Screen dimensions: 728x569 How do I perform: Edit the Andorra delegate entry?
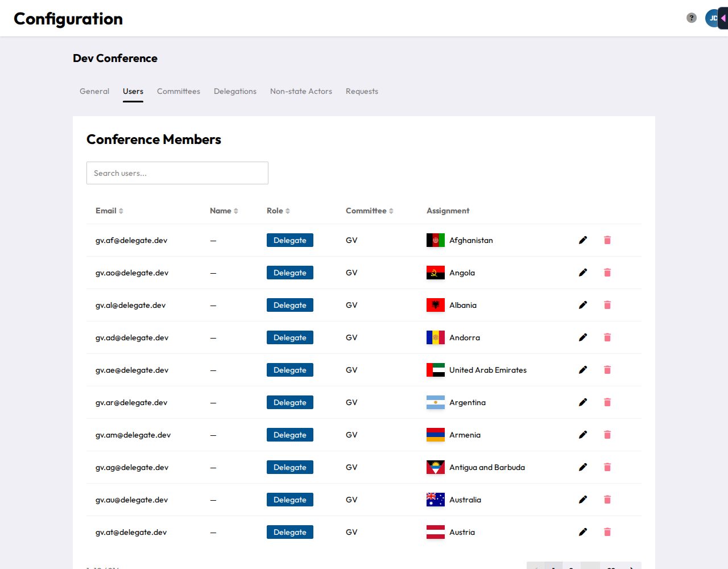pos(583,337)
